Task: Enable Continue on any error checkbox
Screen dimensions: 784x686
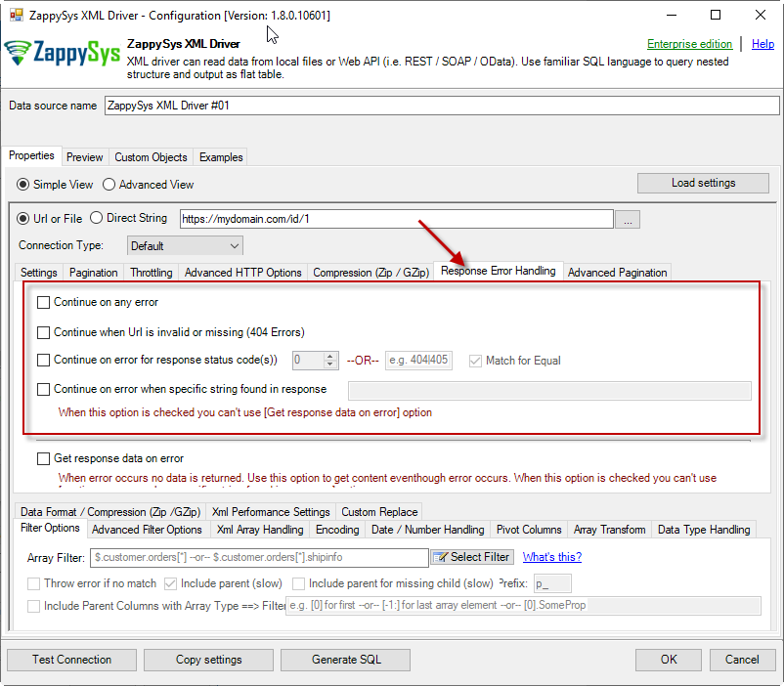Action: click(43, 303)
